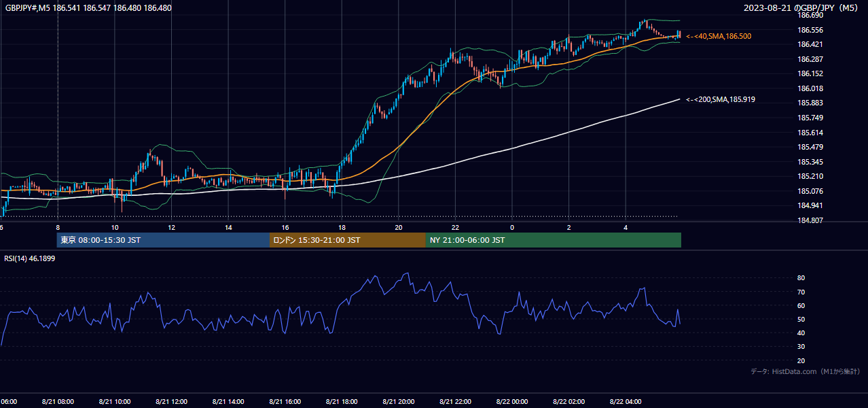Click hour tick 14 under the price chart

228,228
